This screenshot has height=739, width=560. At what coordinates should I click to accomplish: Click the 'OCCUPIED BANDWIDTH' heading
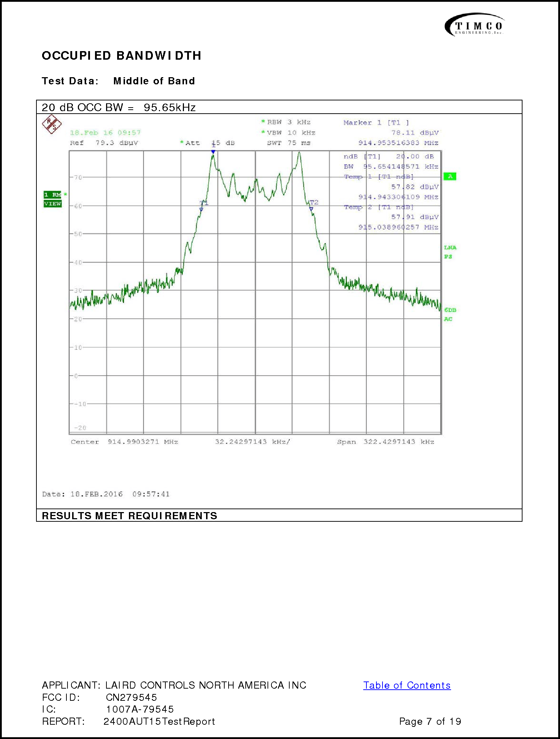[x=121, y=56]
